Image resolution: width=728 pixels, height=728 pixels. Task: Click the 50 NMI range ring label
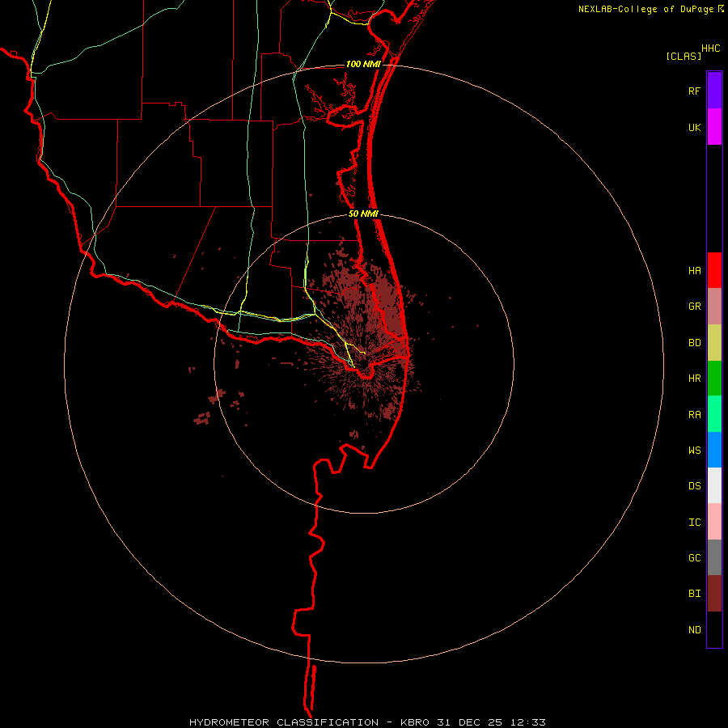(x=363, y=214)
